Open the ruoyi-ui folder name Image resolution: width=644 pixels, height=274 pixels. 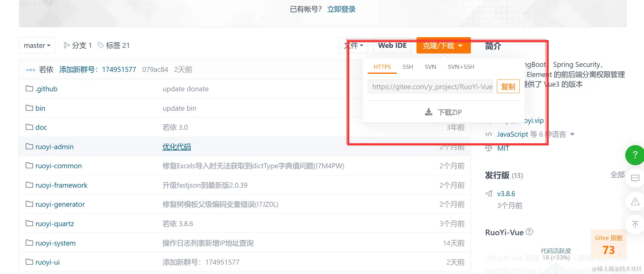pyautogui.click(x=47, y=262)
